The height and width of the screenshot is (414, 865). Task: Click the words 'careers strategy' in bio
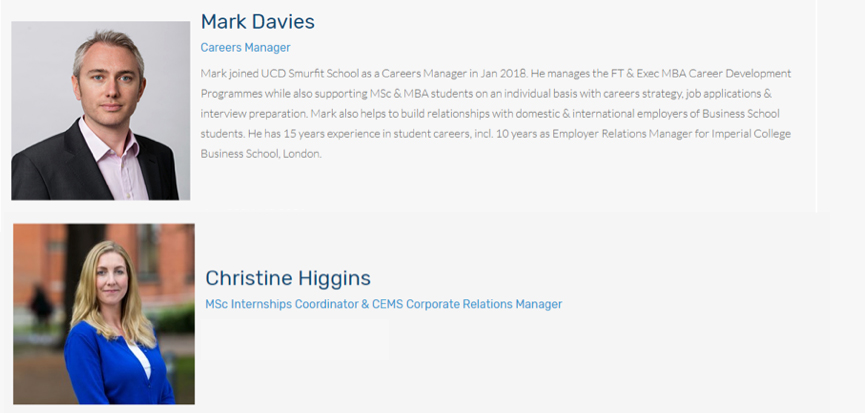coord(642,94)
